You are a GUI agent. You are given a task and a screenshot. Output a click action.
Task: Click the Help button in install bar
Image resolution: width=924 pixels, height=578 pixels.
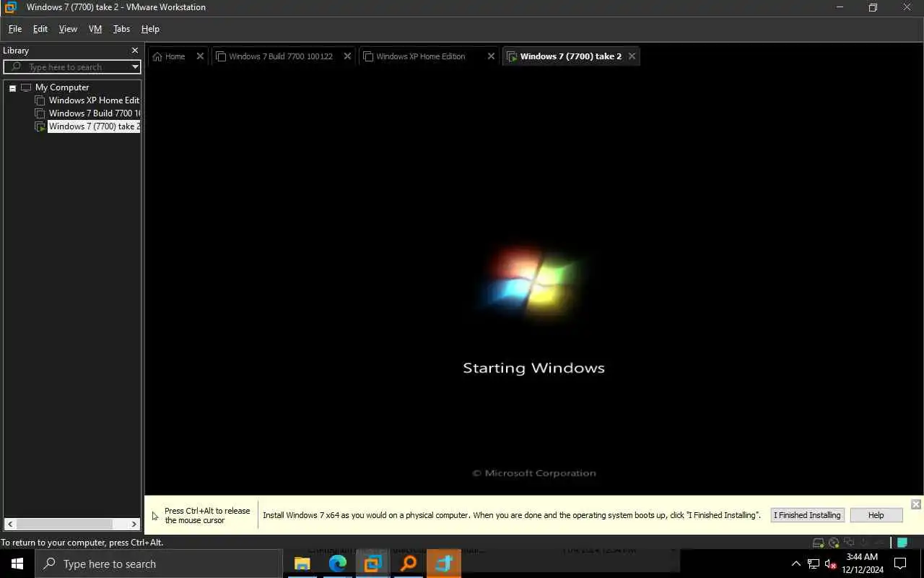click(876, 515)
